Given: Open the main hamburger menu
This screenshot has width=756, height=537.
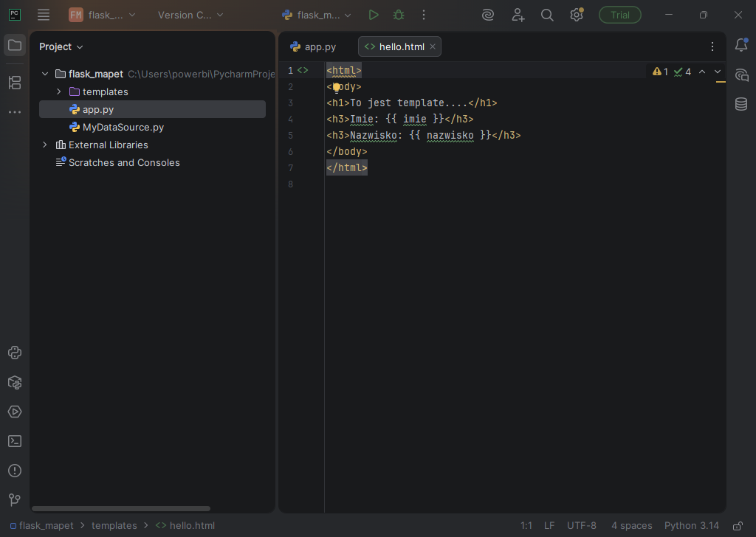Looking at the screenshot, I should click(44, 15).
